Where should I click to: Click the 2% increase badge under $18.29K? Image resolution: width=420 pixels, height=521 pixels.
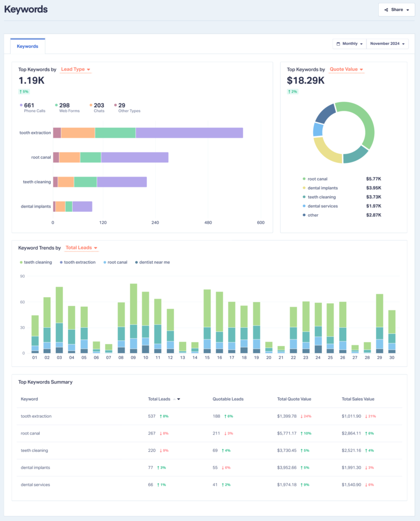[x=292, y=92]
